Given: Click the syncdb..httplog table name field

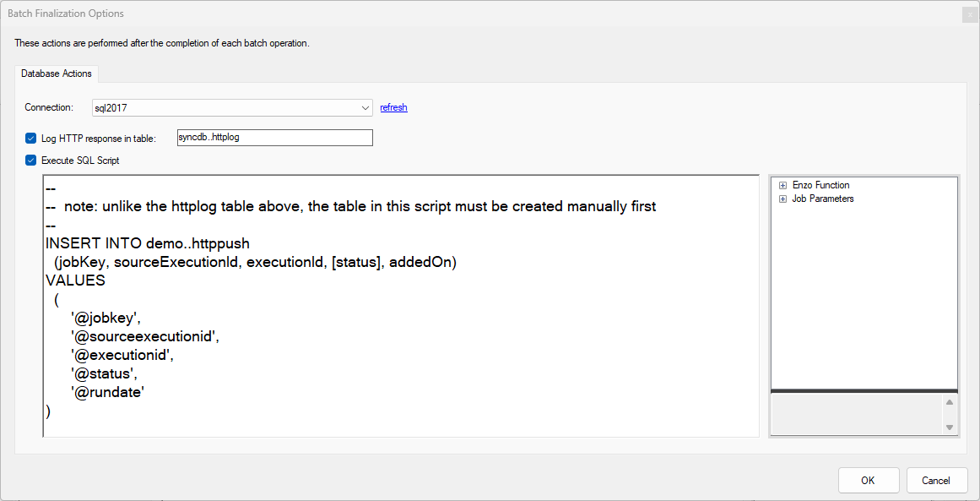Looking at the screenshot, I should pyautogui.click(x=275, y=138).
